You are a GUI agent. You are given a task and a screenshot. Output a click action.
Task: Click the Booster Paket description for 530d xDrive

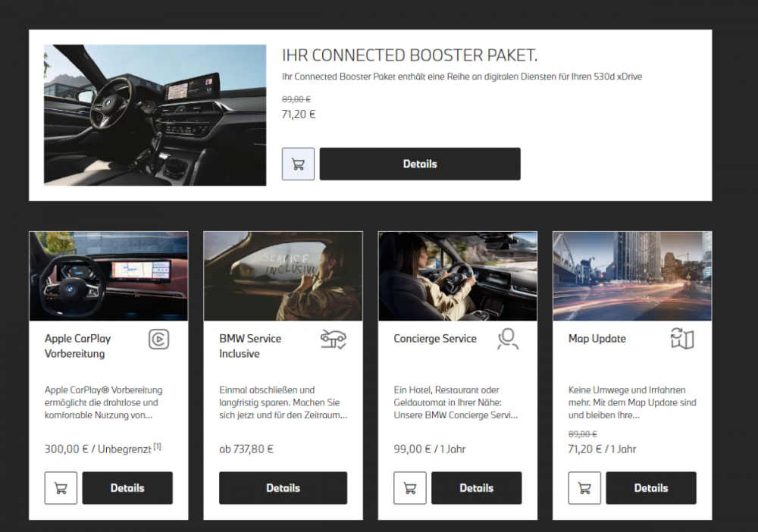462,77
